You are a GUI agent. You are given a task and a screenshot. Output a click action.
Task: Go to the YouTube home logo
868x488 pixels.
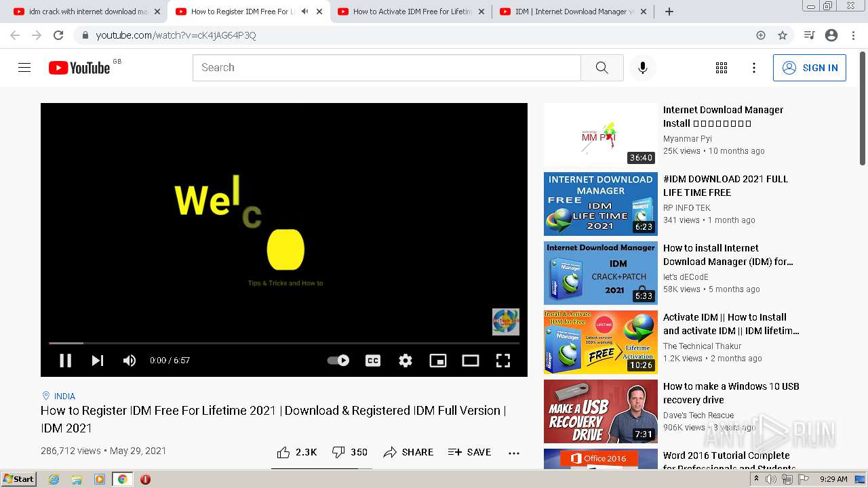click(79, 68)
